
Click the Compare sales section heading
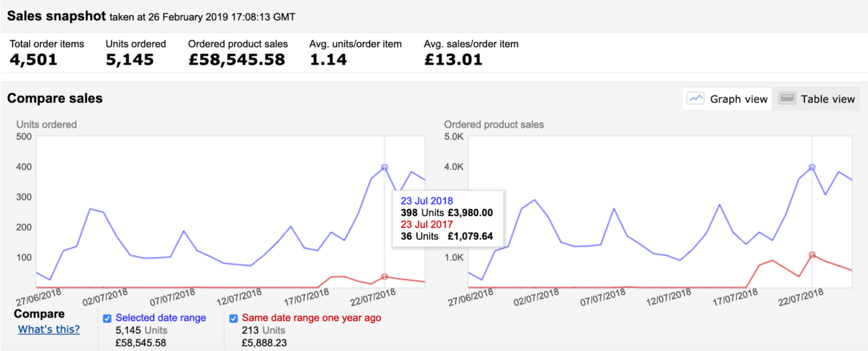pos(55,98)
